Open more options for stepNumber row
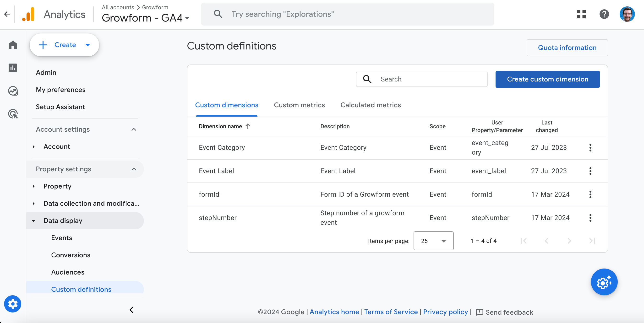 pyautogui.click(x=590, y=218)
